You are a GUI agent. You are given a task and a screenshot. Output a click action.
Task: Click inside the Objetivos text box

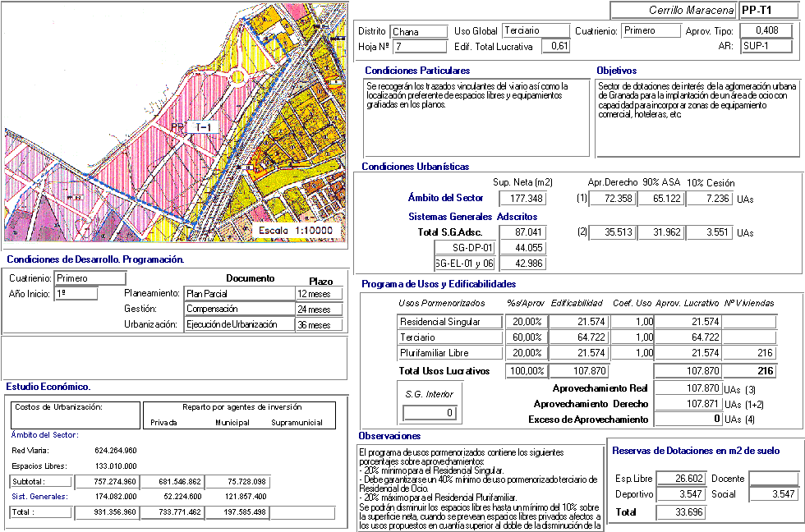(x=697, y=117)
